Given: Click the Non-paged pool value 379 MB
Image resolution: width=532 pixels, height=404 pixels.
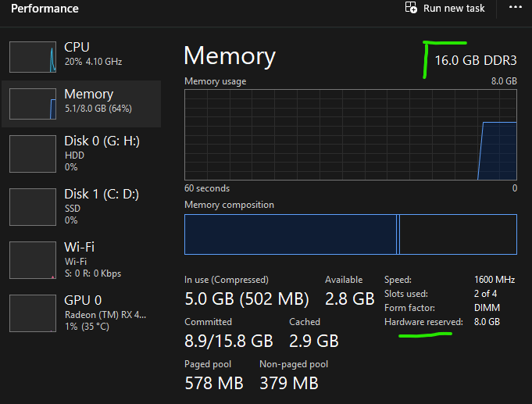Looking at the screenshot, I should 289,383.
